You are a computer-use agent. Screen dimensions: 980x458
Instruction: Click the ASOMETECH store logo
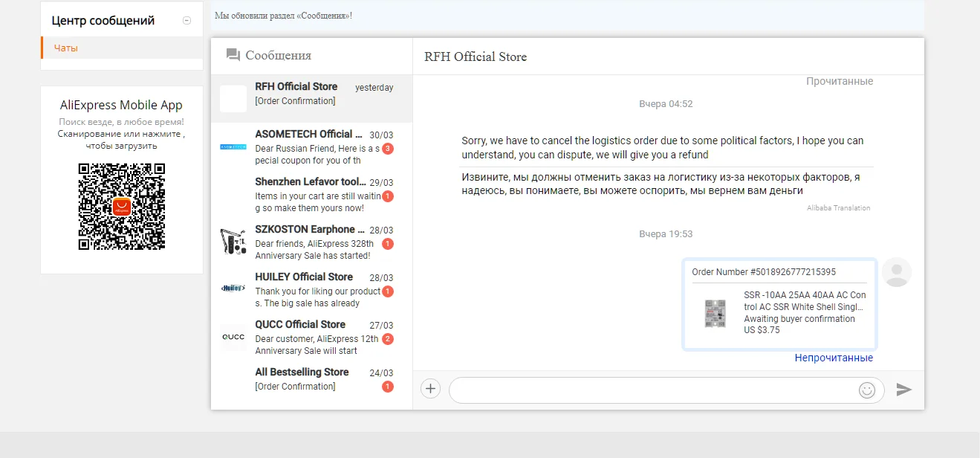pyautogui.click(x=233, y=146)
